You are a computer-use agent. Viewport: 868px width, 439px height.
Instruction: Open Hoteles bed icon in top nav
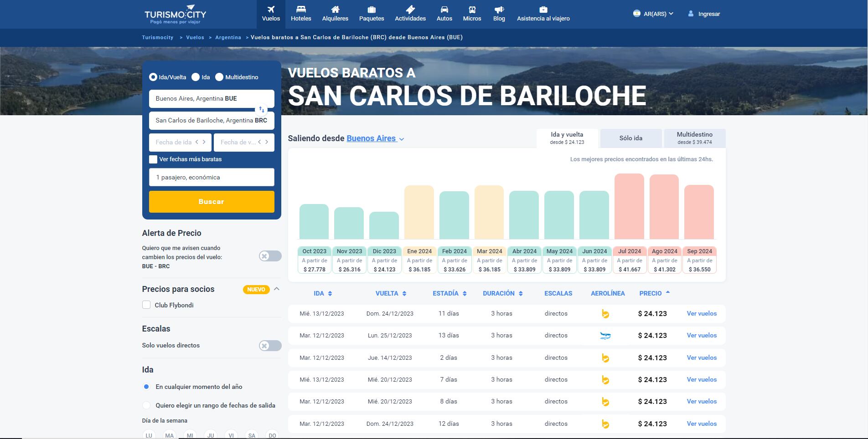(x=301, y=9)
